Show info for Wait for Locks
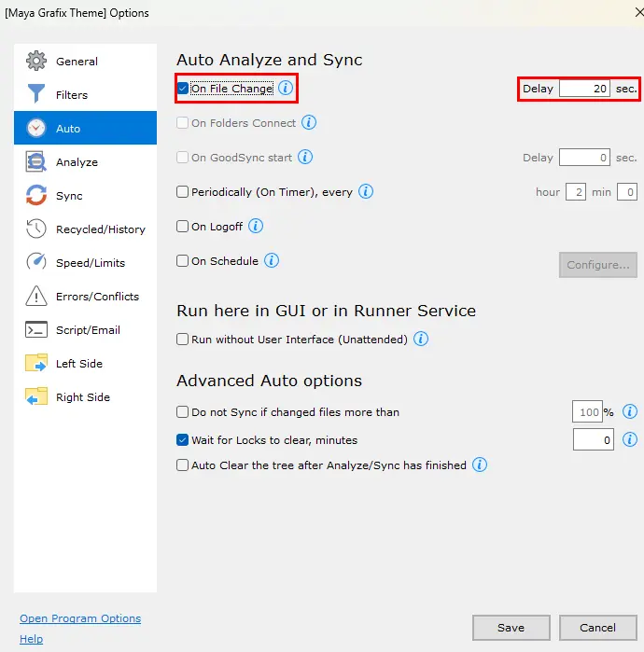The height and width of the screenshot is (652, 644). click(x=629, y=439)
